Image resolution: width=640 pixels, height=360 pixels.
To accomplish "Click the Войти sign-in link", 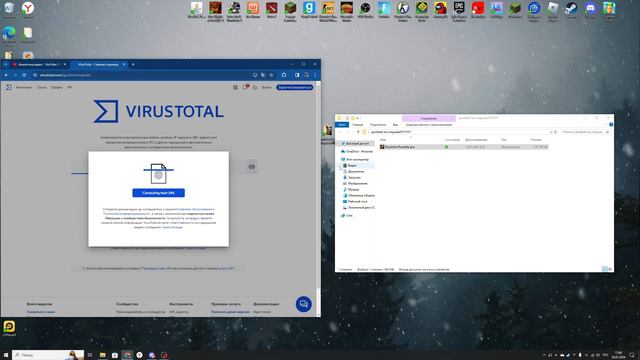I will (x=267, y=87).
